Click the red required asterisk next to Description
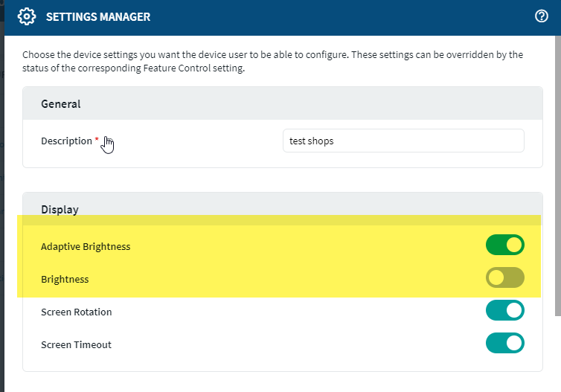 click(x=97, y=140)
